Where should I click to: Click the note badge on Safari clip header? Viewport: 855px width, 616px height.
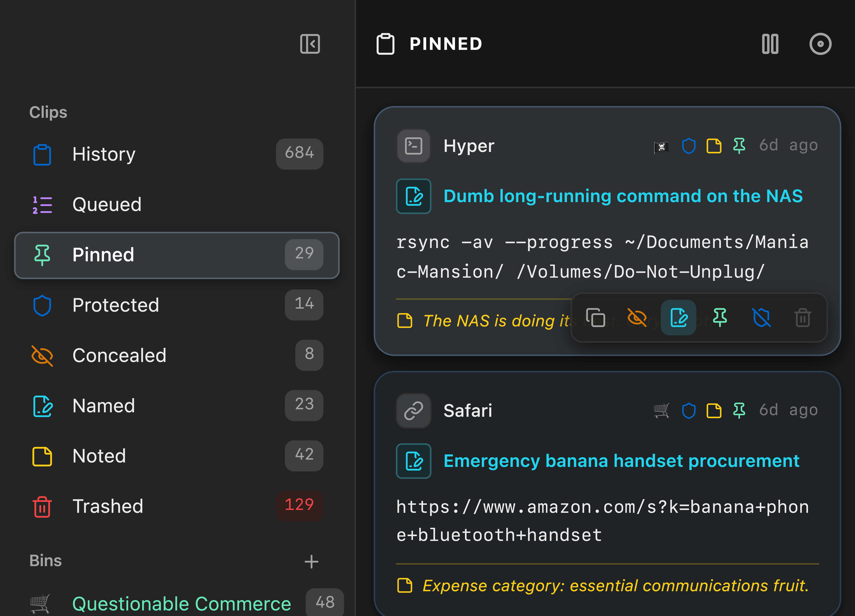pyautogui.click(x=714, y=411)
